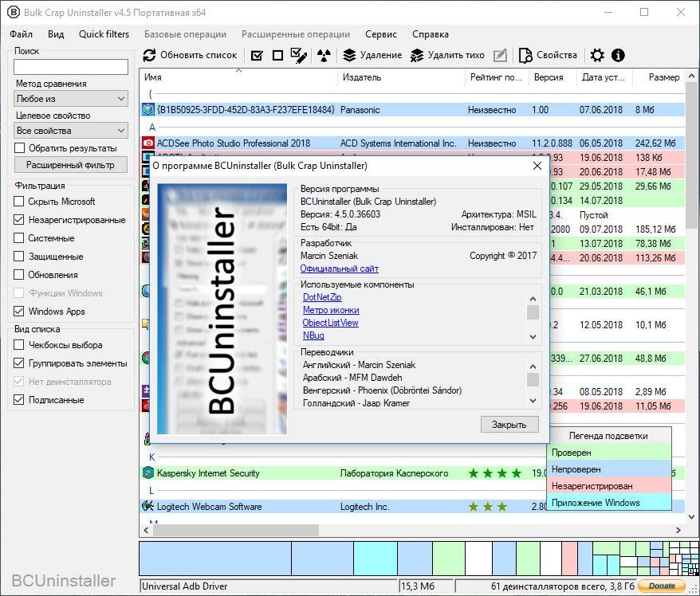Disable the Windows Apps filter
Image resolution: width=700 pixels, height=596 pixels.
(x=19, y=312)
